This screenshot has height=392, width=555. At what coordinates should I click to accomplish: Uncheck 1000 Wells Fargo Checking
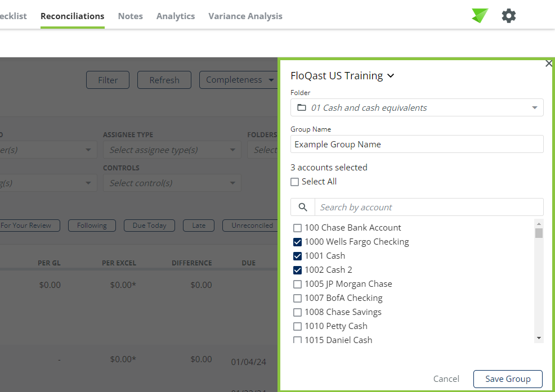(x=297, y=242)
